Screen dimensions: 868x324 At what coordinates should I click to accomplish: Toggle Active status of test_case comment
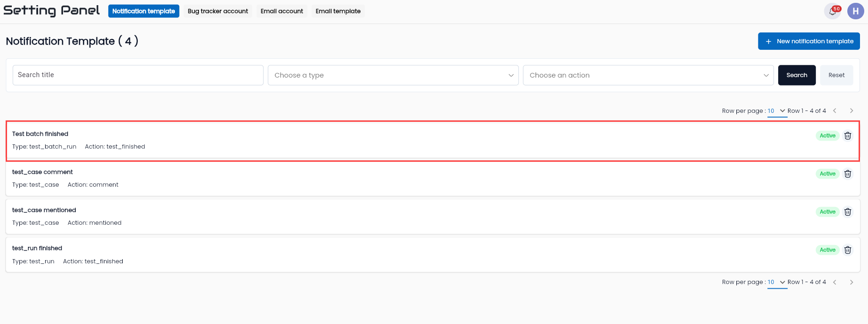point(828,174)
